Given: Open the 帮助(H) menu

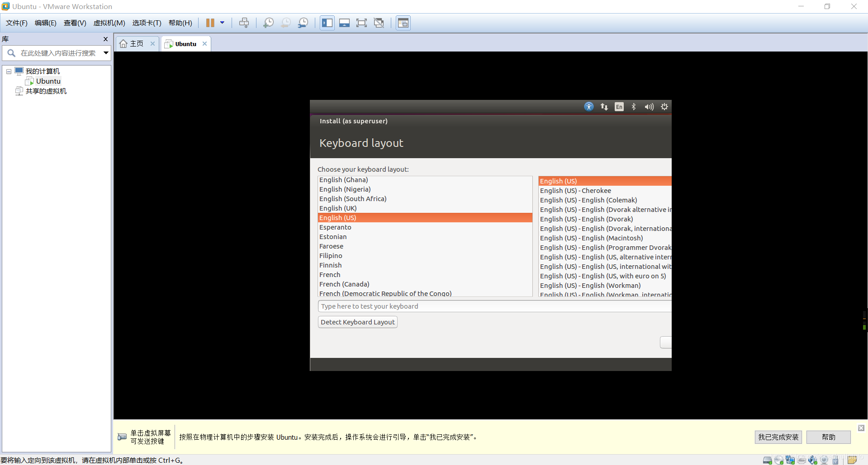Looking at the screenshot, I should (x=180, y=23).
